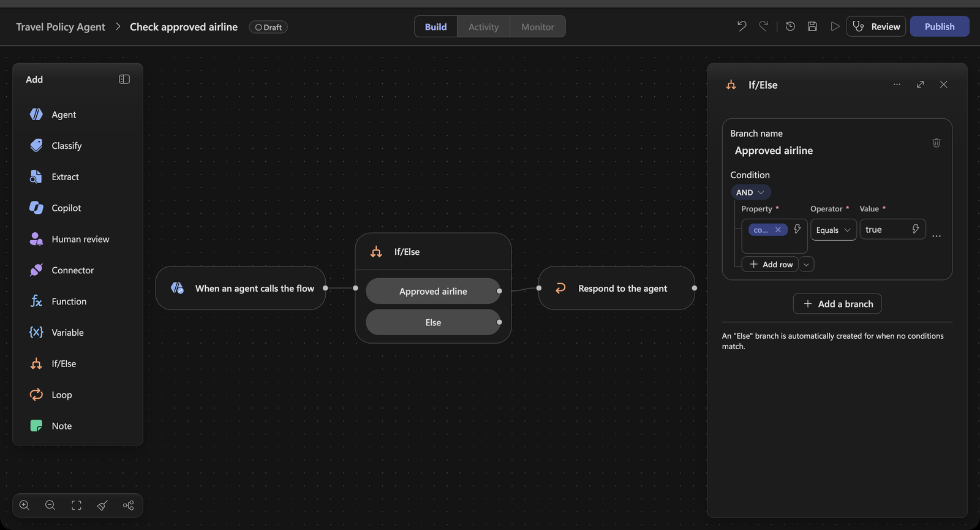Remove the property token from condition
Viewport: 980px width, 530px height.
pyautogui.click(x=778, y=230)
